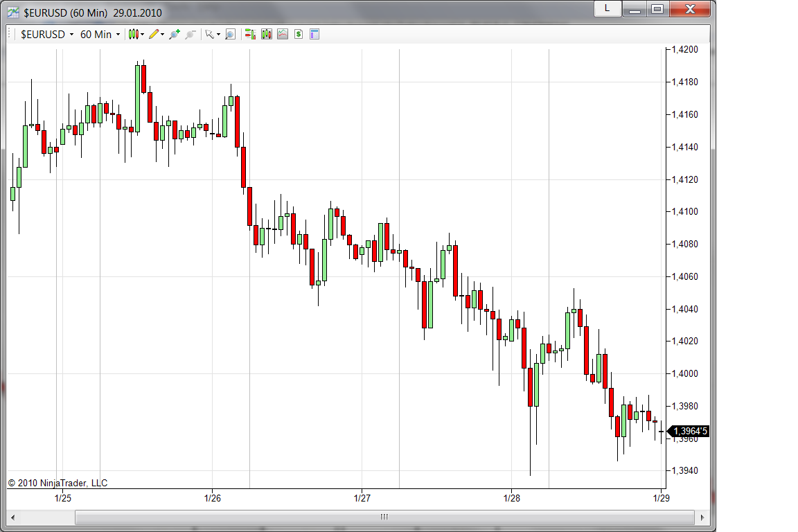Expand the chart style dropdown arrow
The width and height of the screenshot is (798, 532).
click(143, 34)
